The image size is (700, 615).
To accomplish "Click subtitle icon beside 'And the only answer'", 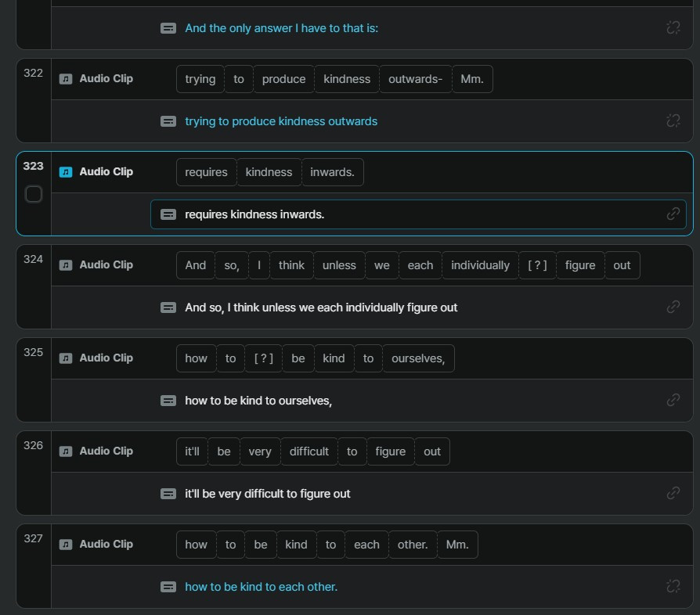I will (168, 28).
